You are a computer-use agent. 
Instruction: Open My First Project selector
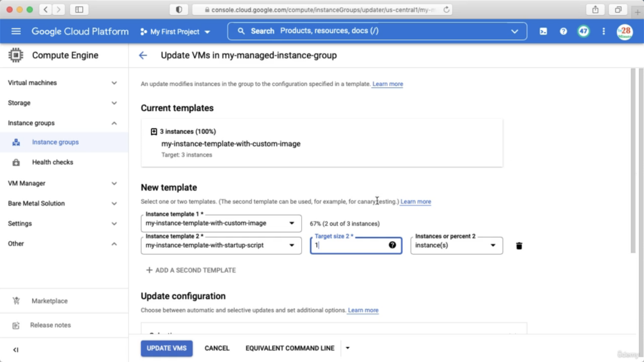point(175,32)
